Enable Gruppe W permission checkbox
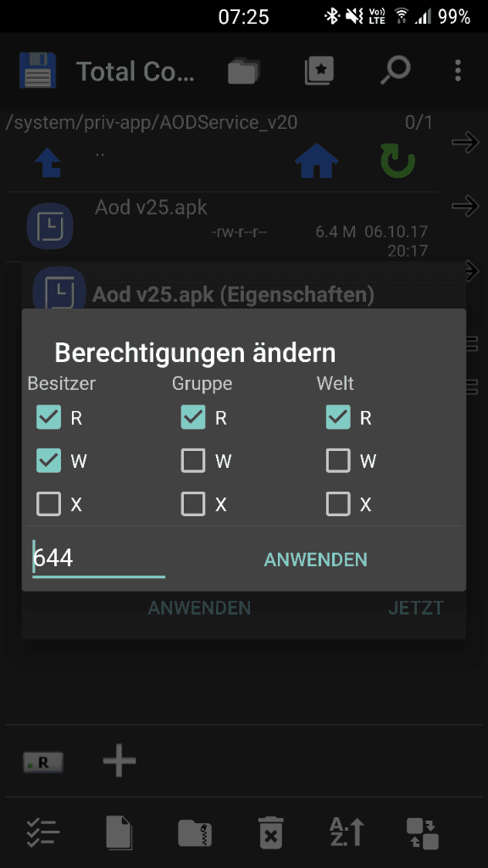488x868 pixels. pos(193,460)
